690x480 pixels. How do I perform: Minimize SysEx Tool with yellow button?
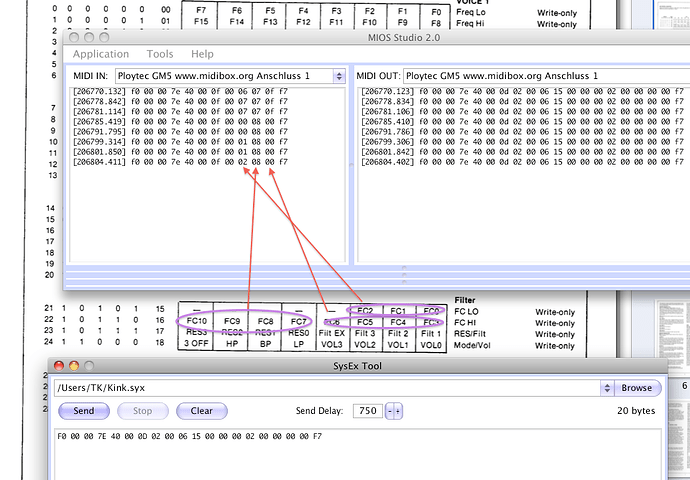click(x=74, y=366)
